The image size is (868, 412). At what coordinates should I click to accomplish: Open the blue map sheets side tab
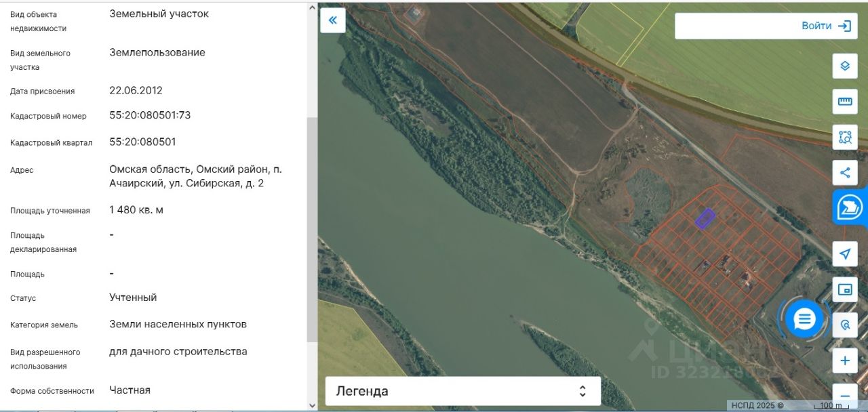coord(849,207)
